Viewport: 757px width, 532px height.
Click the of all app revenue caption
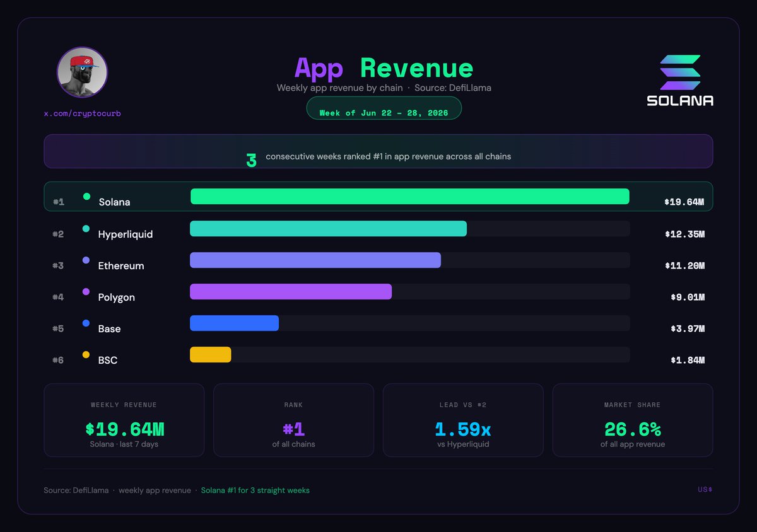pyautogui.click(x=633, y=444)
